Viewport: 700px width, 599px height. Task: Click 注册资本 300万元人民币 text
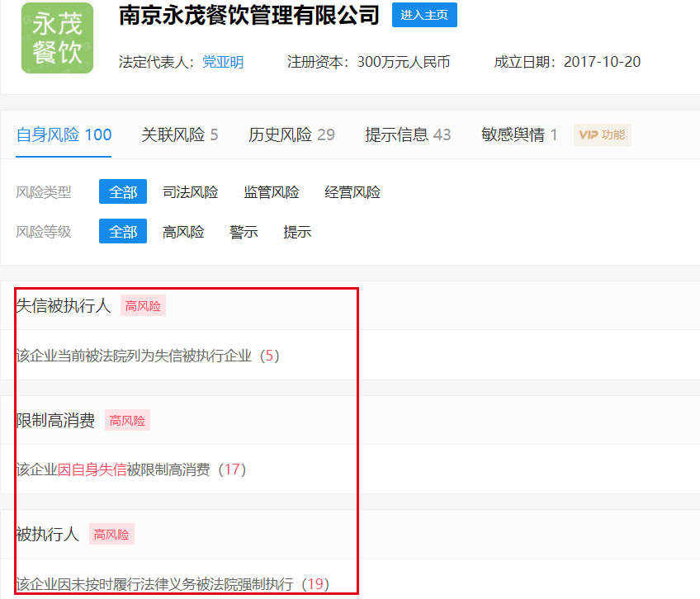(368, 62)
